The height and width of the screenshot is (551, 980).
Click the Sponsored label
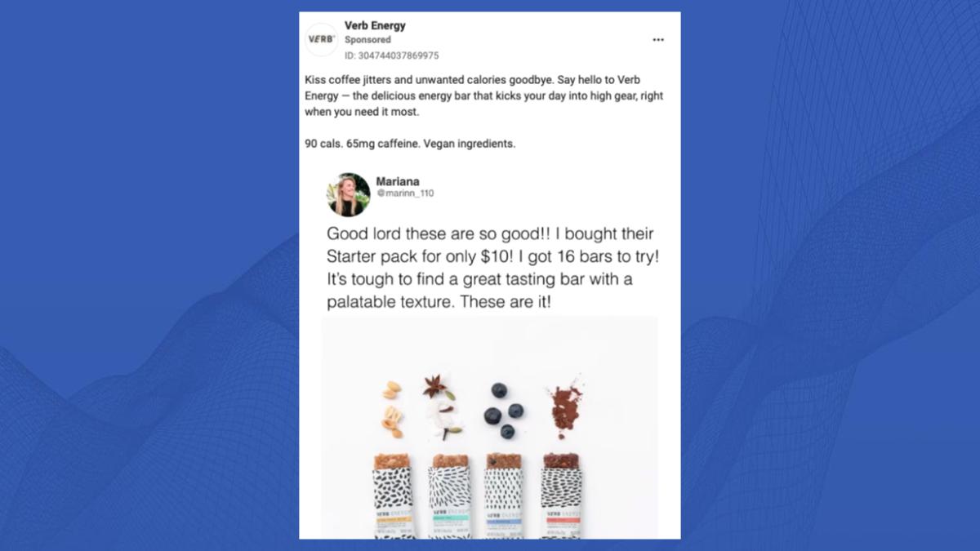367,39
